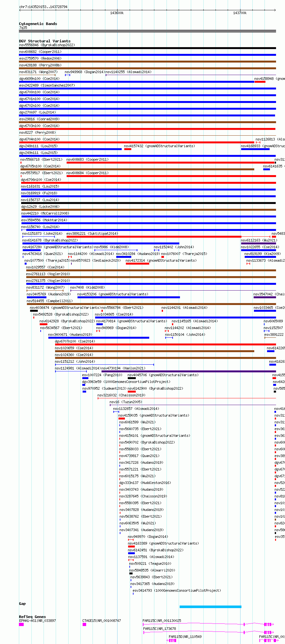Click the nsv1034865 (Coe2014) label
285x644 pixels.
tap(114, 314)
